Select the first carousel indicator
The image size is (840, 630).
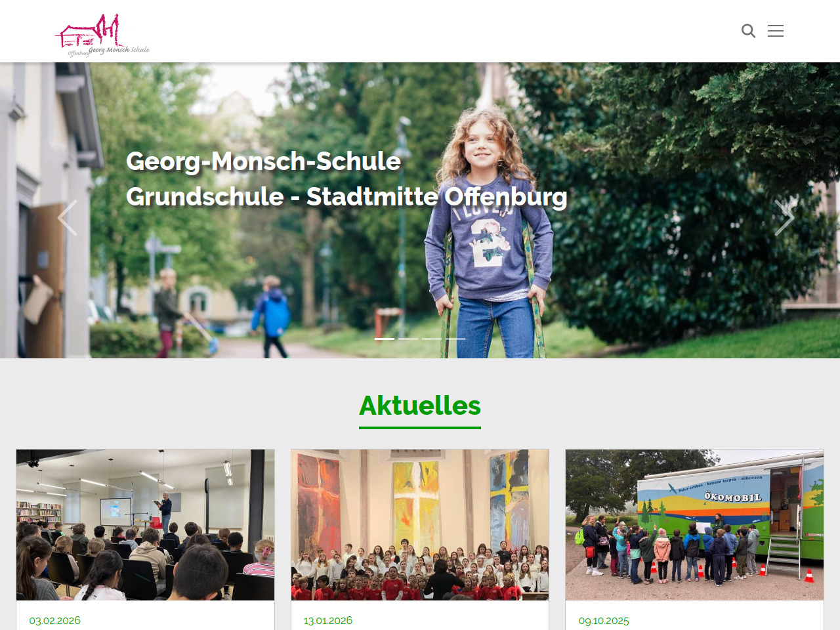[385, 339]
